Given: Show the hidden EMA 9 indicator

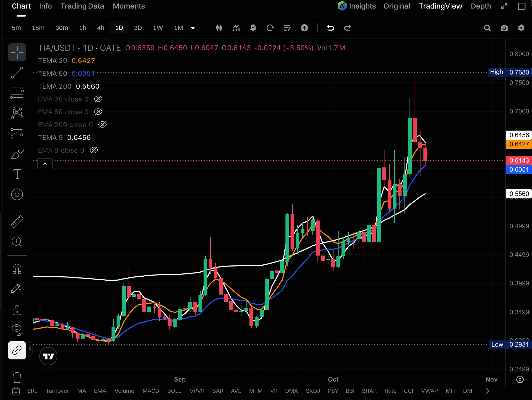Looking at the screenshot, I should pos(94,150).
